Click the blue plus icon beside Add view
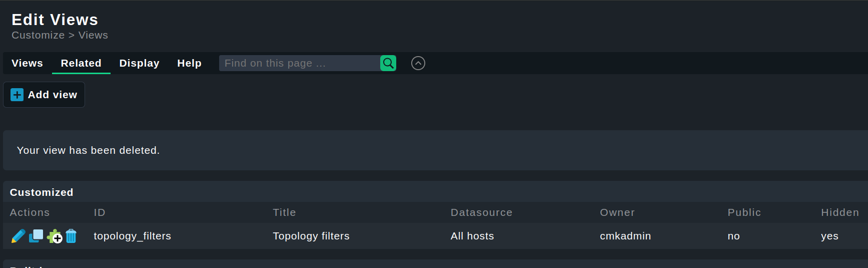Viewport: 868px width, 268px height. (x=17, y=95)
